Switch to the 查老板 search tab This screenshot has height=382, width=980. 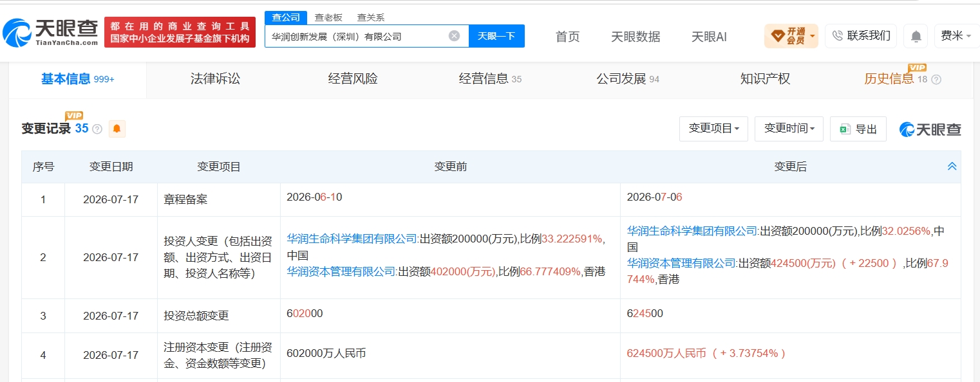point(328,18)
